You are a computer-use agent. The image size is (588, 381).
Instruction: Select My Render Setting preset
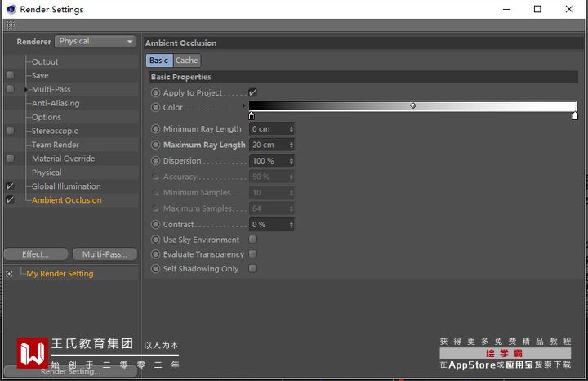[60, 274]
